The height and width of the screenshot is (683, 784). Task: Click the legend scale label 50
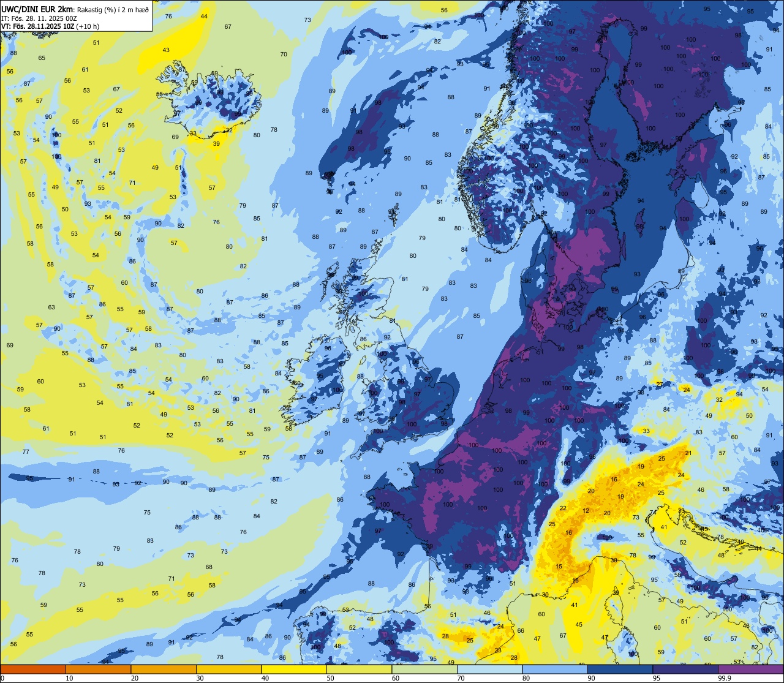point(330,678)
